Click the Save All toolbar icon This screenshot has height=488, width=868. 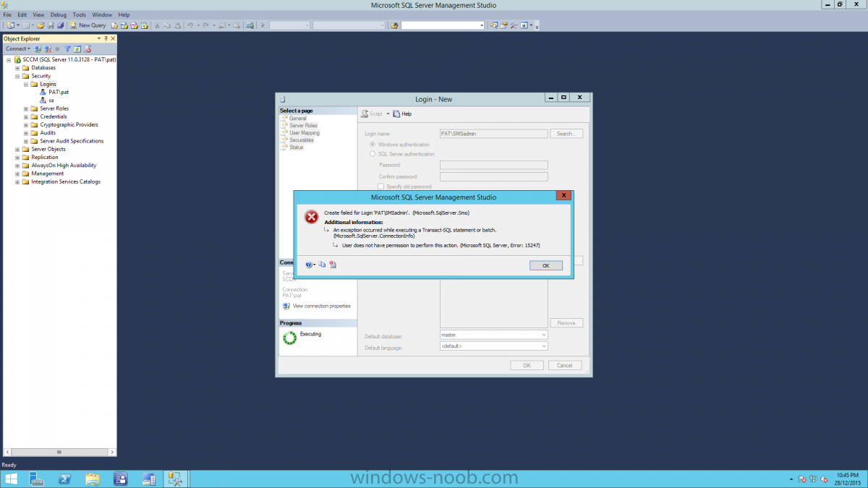click(60, 25)
